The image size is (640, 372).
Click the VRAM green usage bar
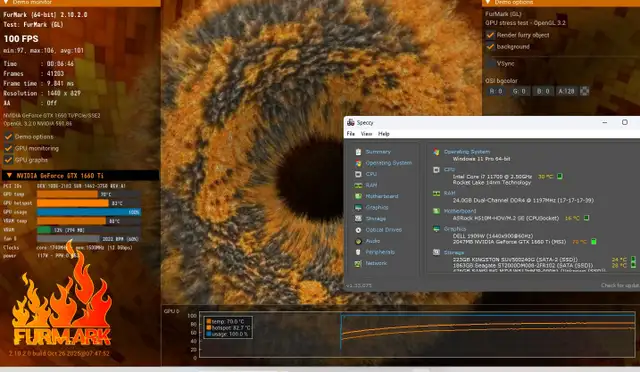point(44,230)
